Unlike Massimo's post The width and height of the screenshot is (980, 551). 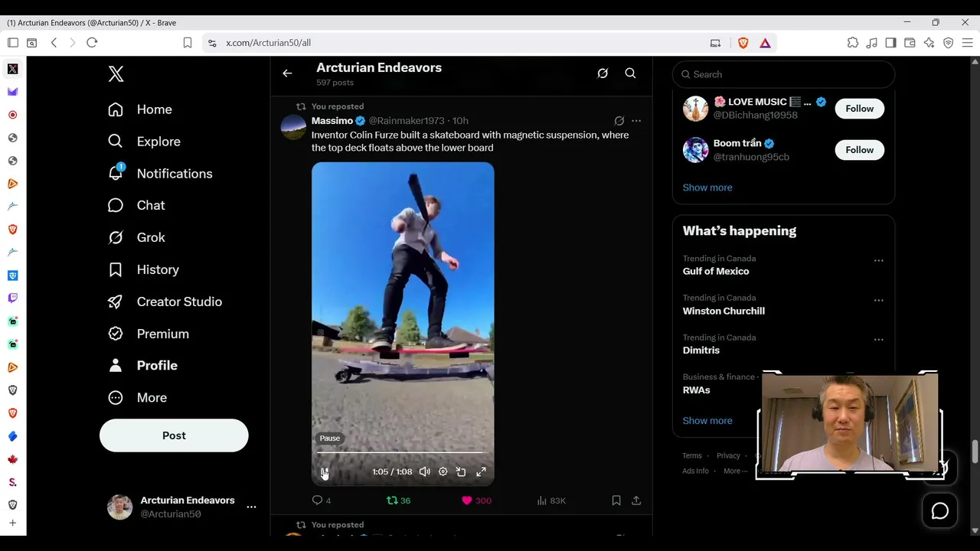(x=476, y=500)
